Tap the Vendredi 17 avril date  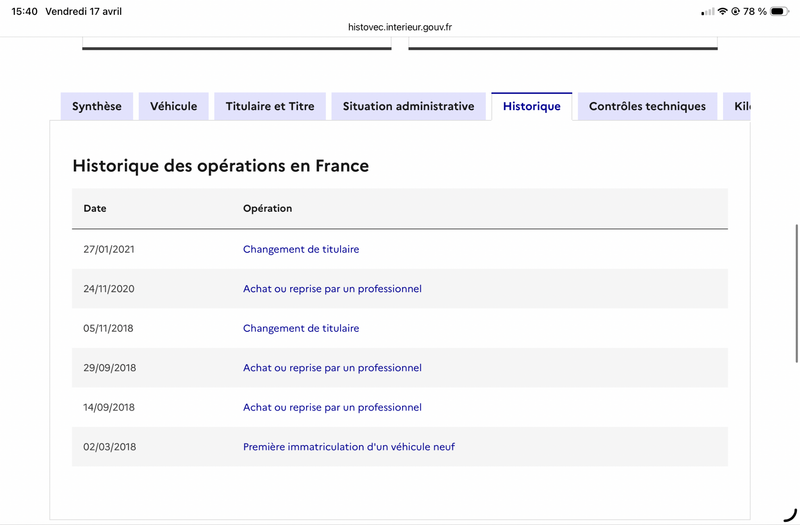84,11
